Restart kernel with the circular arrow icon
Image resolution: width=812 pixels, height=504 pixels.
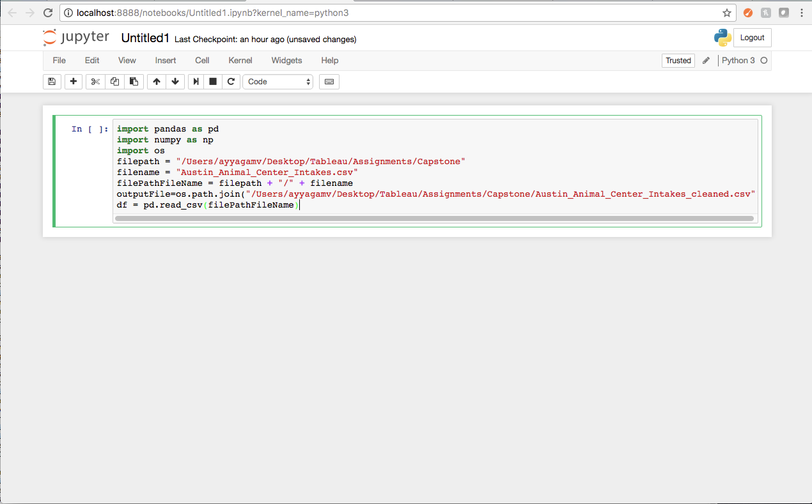[231, 82]
